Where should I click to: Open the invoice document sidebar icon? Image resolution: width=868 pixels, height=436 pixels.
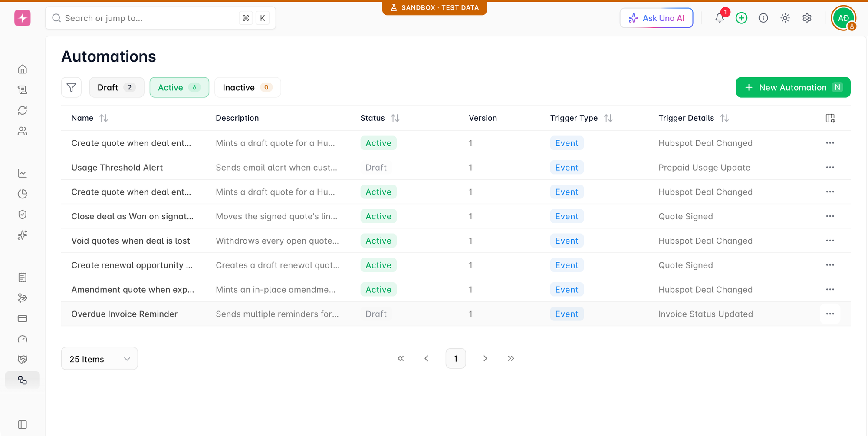(23, 277)
